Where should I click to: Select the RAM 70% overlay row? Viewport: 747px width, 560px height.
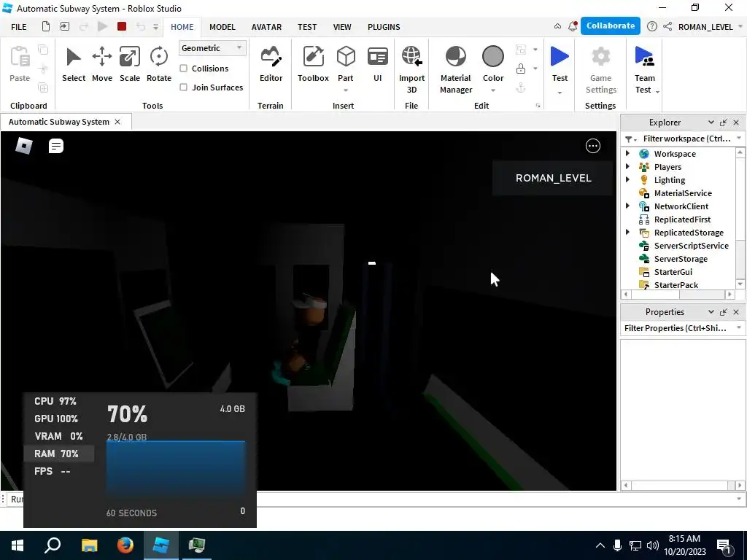click(x=58, y=454)
